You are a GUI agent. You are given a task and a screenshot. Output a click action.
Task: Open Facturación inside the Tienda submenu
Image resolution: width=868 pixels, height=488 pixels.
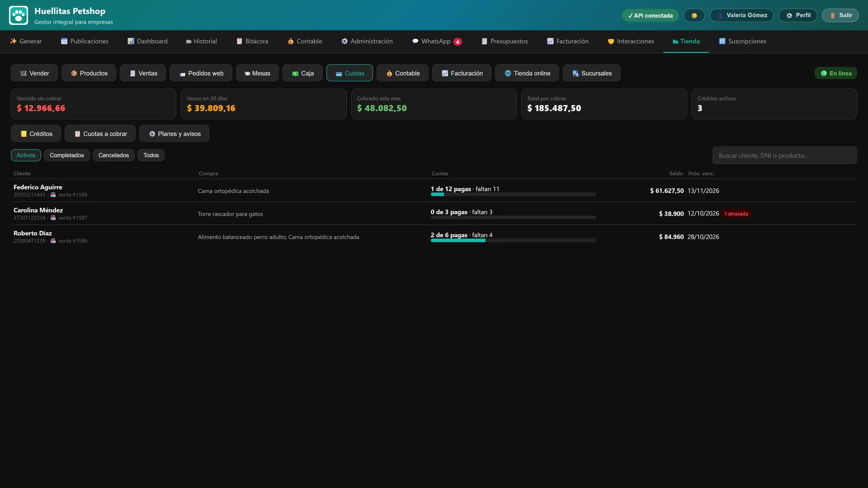tap(462, 73)
